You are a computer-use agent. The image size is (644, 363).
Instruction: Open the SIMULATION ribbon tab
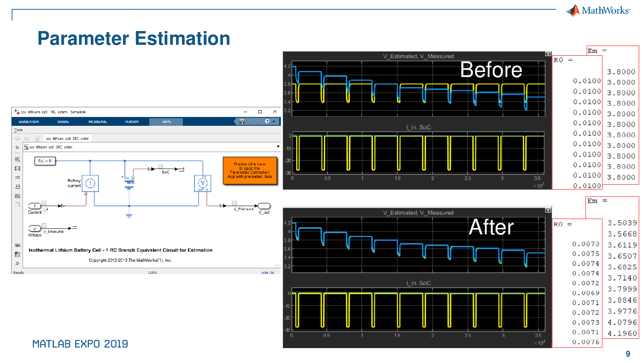coord(29,122)
